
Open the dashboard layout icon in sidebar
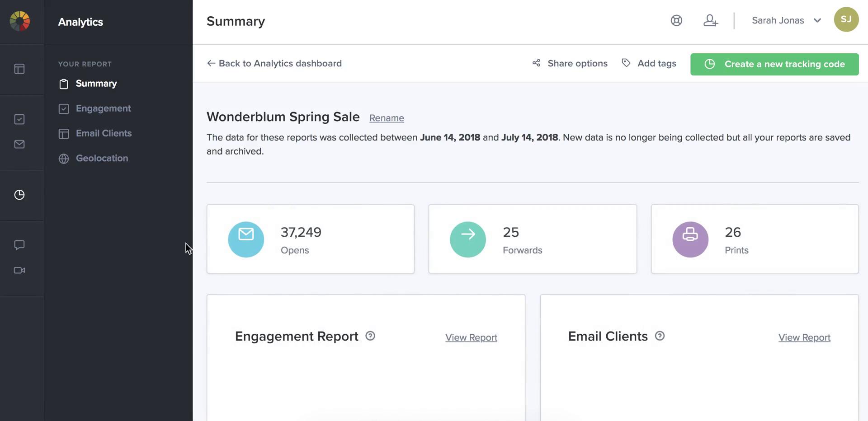(x=19, y=69)
